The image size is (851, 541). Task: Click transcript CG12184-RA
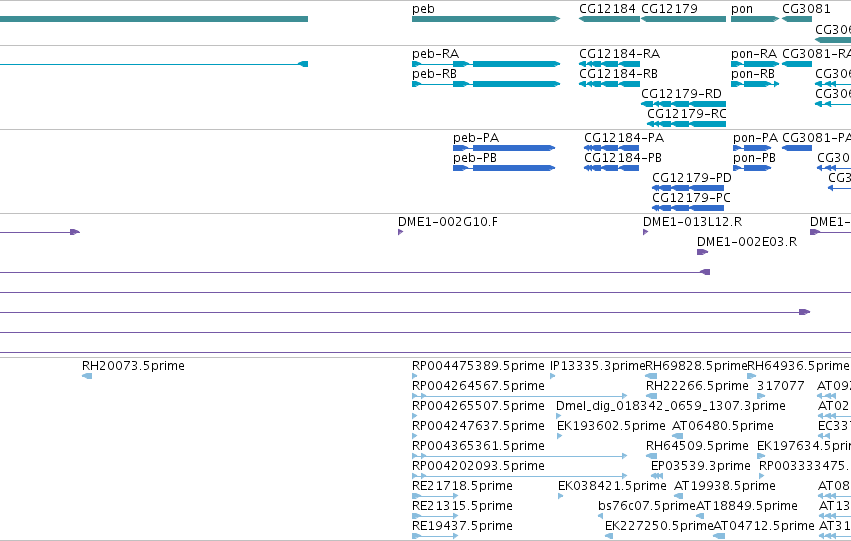click(609, 64)
